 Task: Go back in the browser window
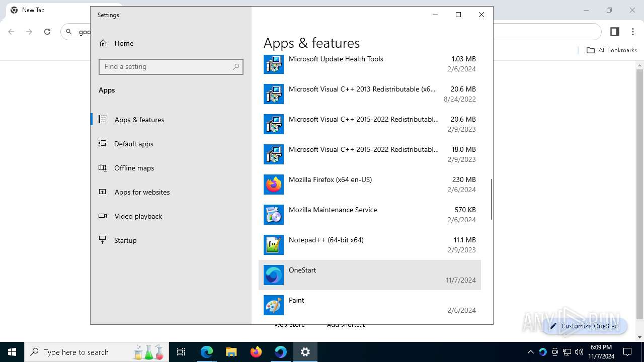tap(11, 32)
